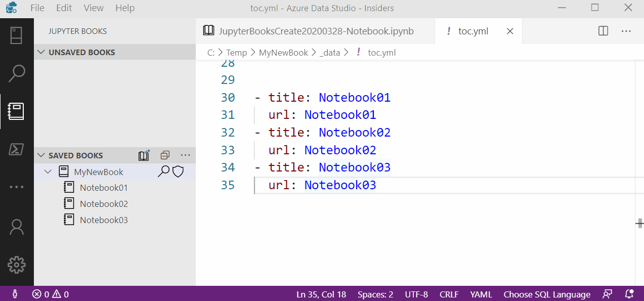Open the SQL Servers sidebar icon
Image resolution: width=644 pixels, height=301 pixels.
[x=17, y=149]
